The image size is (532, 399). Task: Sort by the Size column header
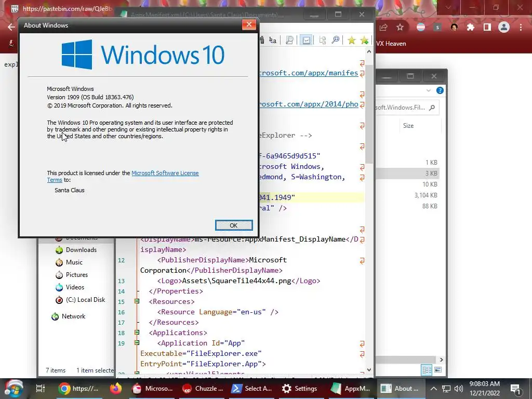pyautogui.click(x=408, y=126)
